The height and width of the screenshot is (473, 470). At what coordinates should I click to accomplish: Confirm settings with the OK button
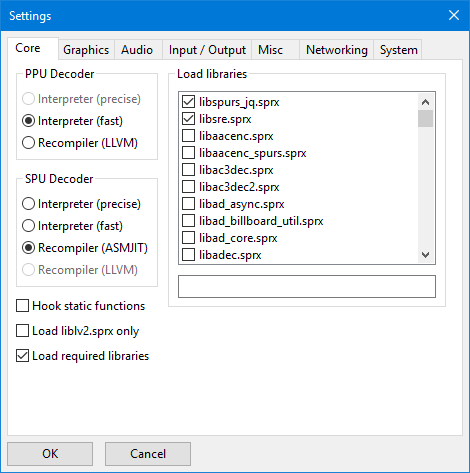coord(50,454)
